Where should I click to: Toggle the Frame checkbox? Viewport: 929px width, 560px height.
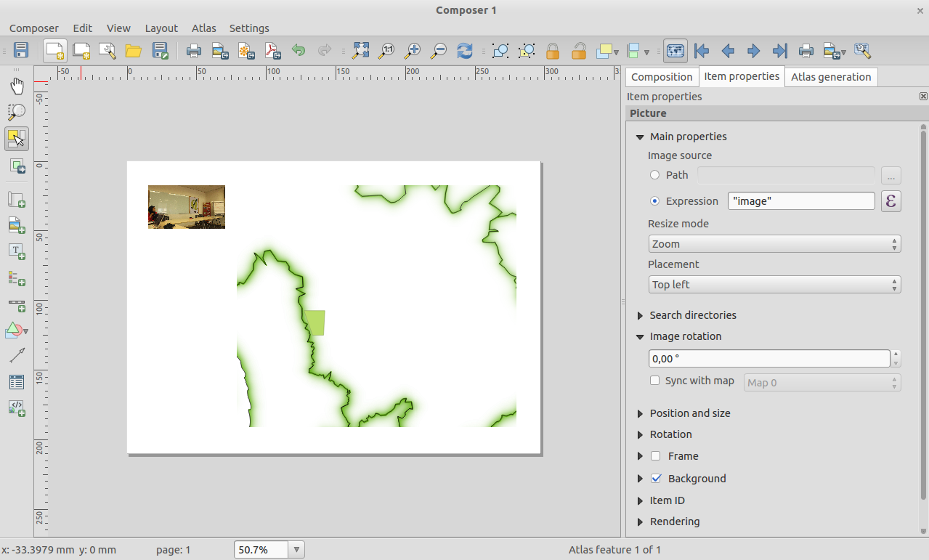(x=656, y=456)
